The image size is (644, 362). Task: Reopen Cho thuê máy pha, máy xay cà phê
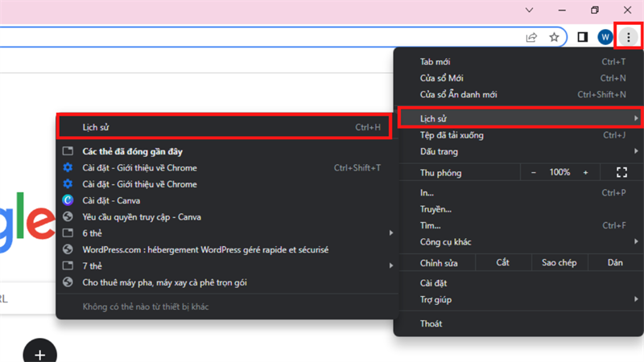point(228,282)
